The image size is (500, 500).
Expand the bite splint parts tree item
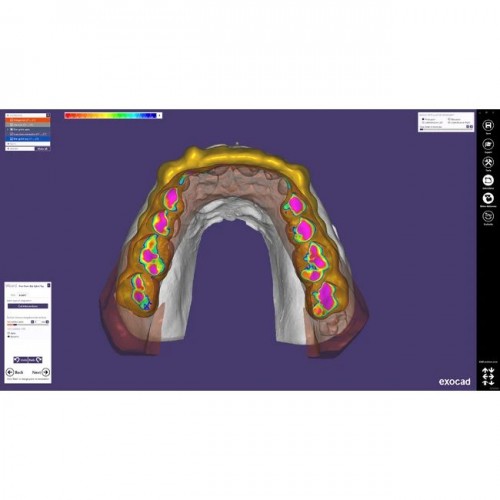coord(8,129)
